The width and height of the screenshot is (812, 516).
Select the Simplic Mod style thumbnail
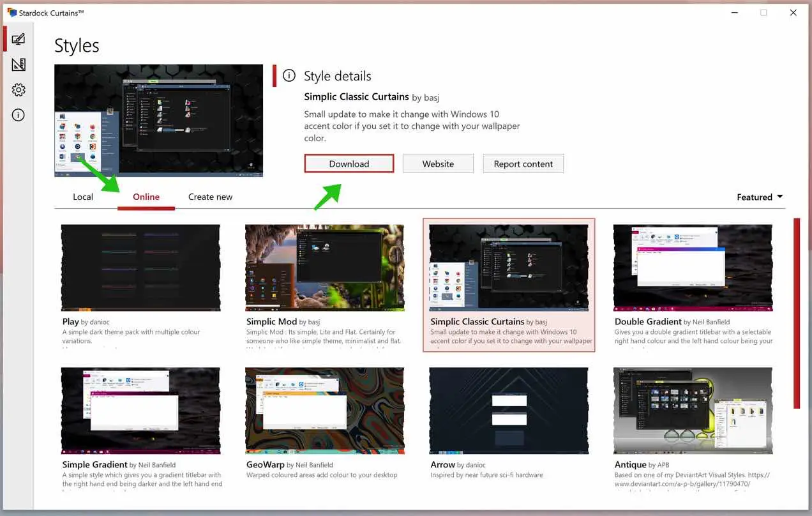(x=324, y=268)
